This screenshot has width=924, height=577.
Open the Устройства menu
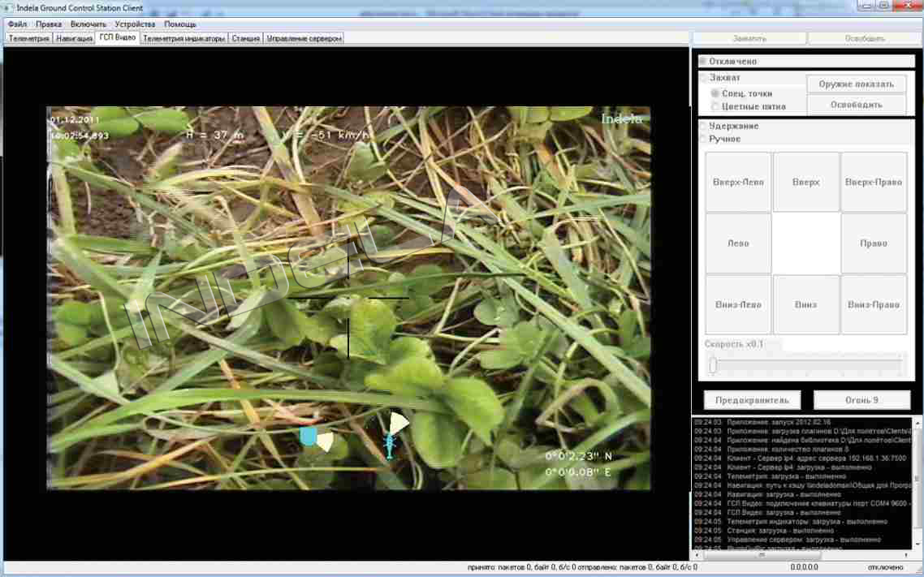click(135, 24)
